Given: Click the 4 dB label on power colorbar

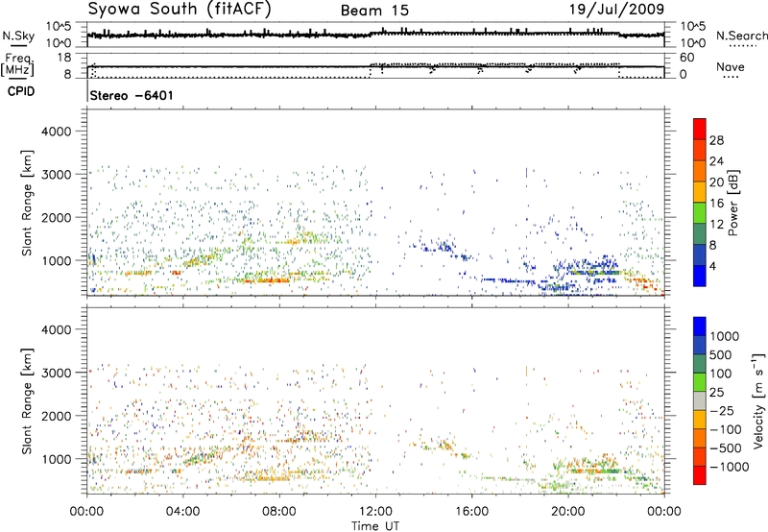Looking at the screenshot, I should point(713,266).
